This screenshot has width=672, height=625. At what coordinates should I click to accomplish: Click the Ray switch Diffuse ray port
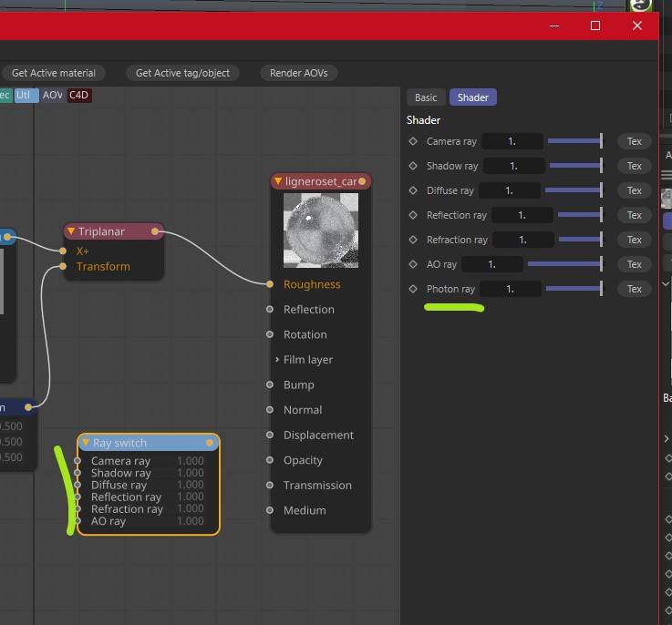[78, 485]
